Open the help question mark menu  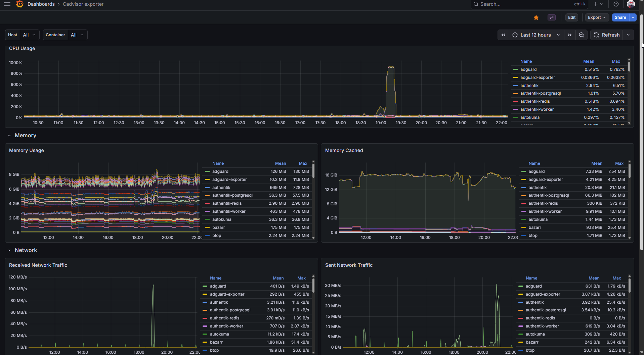(x=616, y=4)
